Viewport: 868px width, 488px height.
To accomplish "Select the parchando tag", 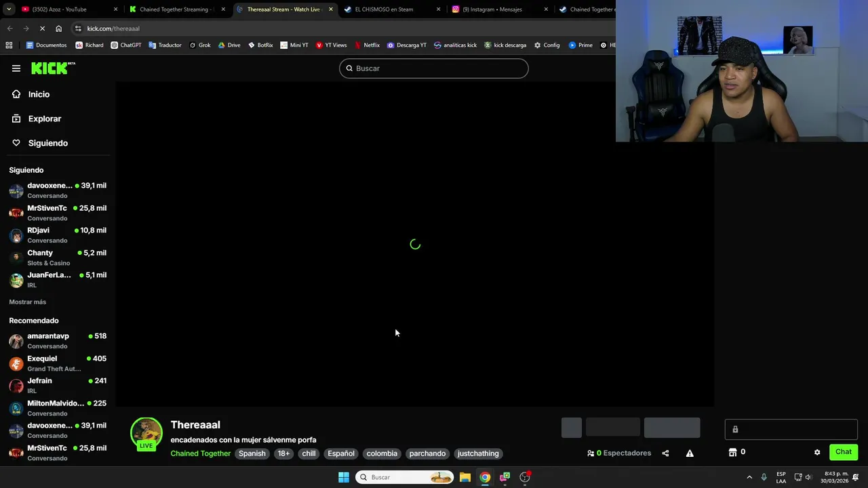I will pos(427,453).
